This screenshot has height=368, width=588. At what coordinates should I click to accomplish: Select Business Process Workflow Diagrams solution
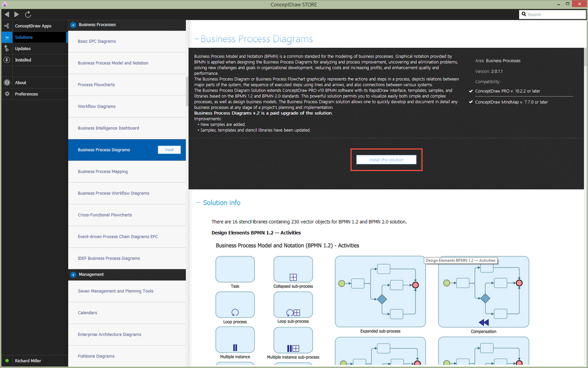click(x=127, y=193)
